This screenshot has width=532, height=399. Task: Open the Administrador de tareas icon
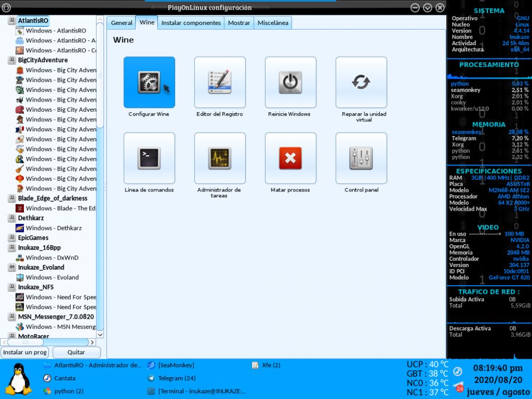[220, 158]
